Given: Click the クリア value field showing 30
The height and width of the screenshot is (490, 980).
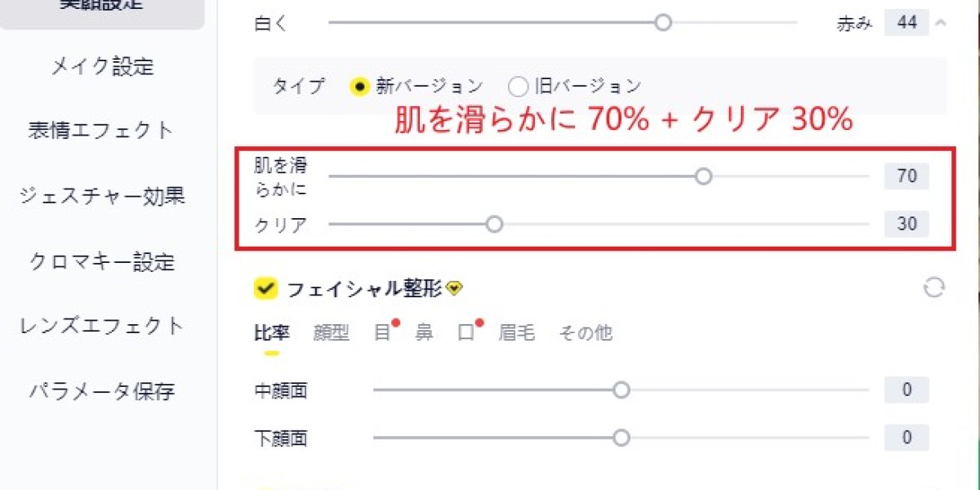Looking at the screenshot, I should tap(906, 223).
